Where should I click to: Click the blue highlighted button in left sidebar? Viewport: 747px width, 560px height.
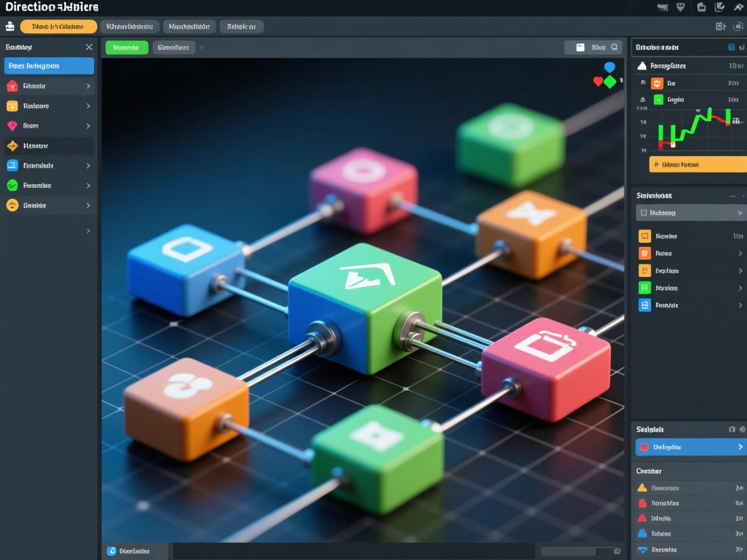pos(49,66)
